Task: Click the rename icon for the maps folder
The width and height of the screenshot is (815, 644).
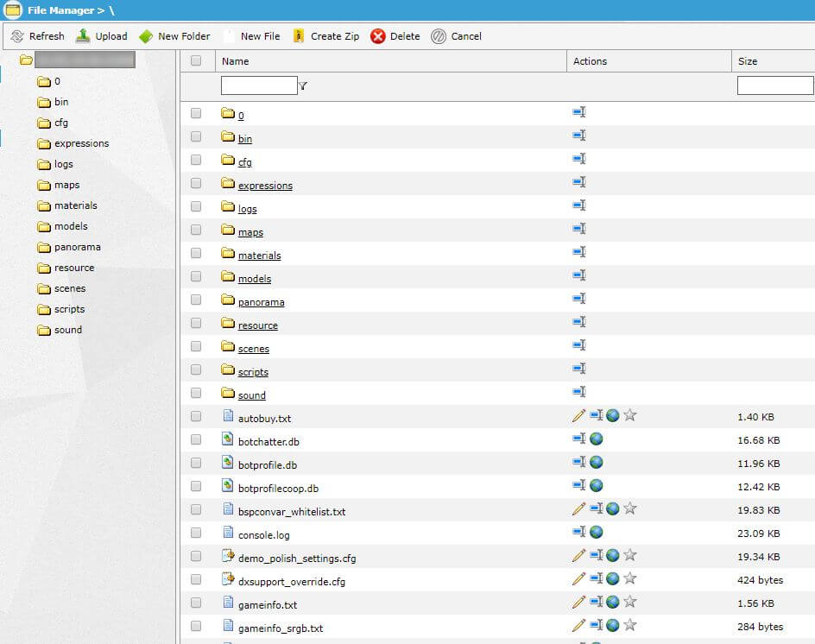Action: [x=579, y=229]
